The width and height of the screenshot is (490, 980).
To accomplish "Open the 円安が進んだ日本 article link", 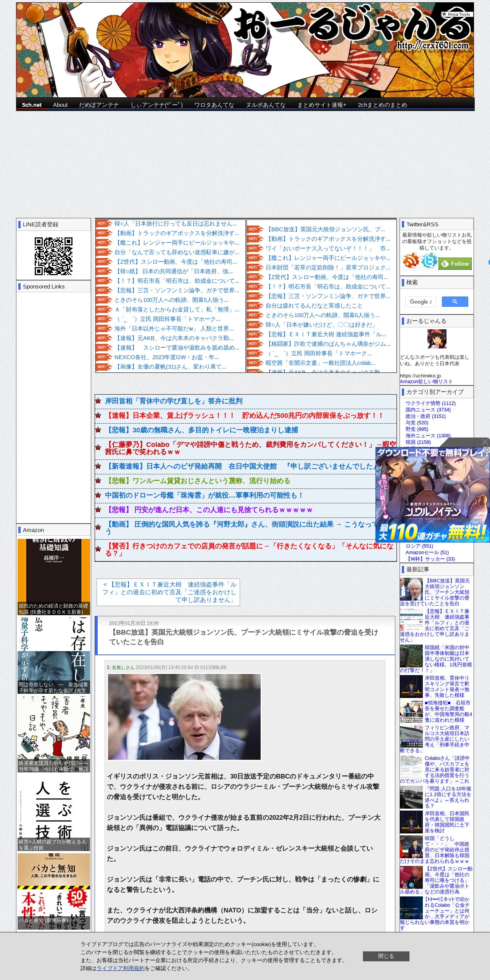I will pyautogui.click(x=208, y=510).
